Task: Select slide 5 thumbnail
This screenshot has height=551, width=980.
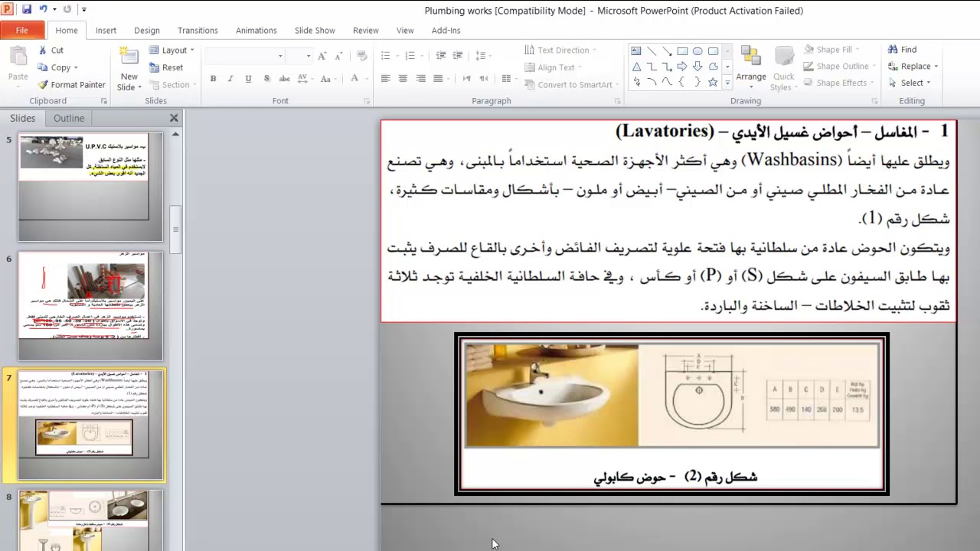Action: click(90, 187)
